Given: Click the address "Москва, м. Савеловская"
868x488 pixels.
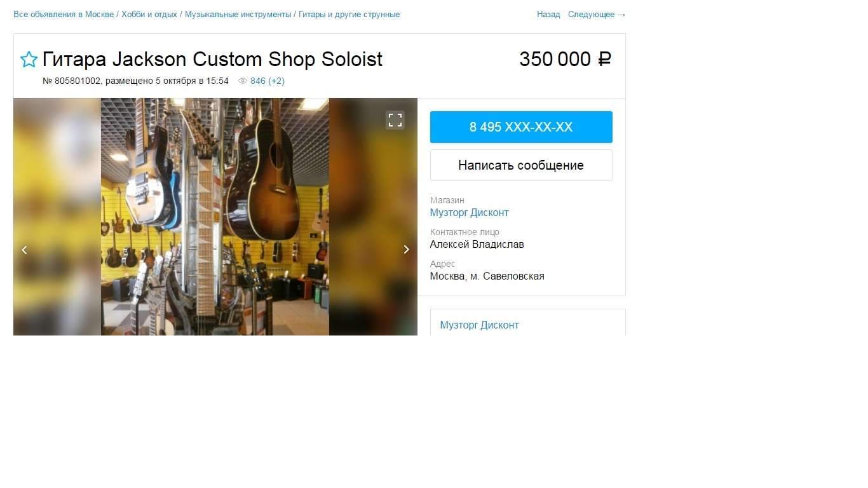Looking at the screenshot, I should coord(487,276).
